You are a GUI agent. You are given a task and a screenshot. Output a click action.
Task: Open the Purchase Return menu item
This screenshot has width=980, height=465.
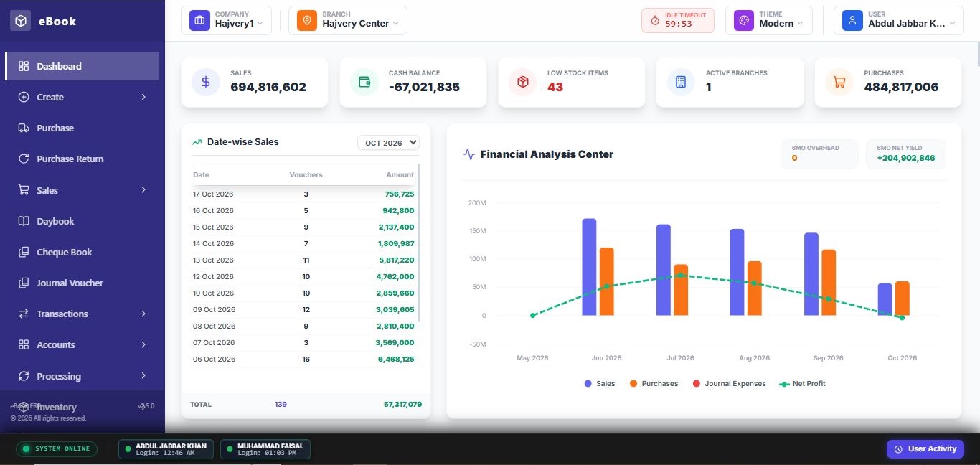point(83,159)
